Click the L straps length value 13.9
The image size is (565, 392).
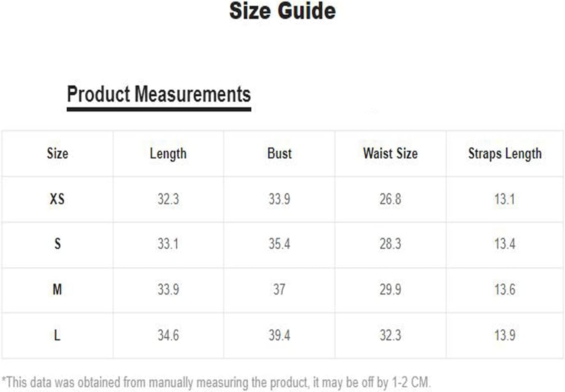coord(505,335)
